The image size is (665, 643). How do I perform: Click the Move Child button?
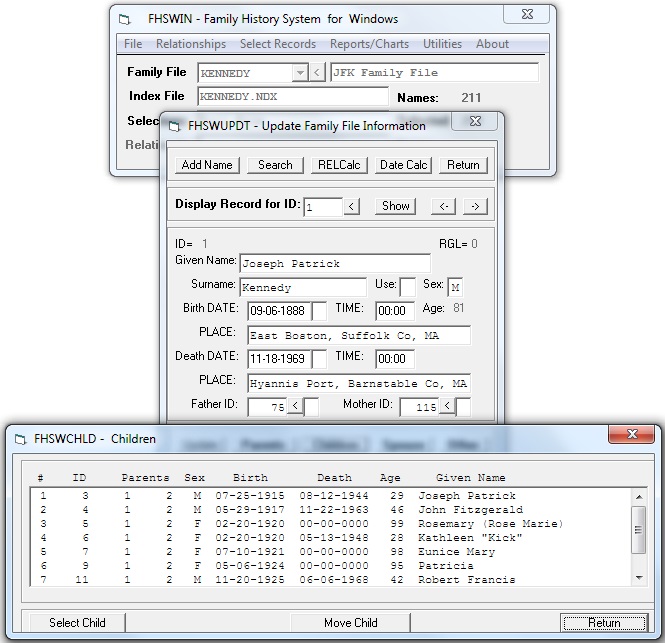[x=350, y=623]
